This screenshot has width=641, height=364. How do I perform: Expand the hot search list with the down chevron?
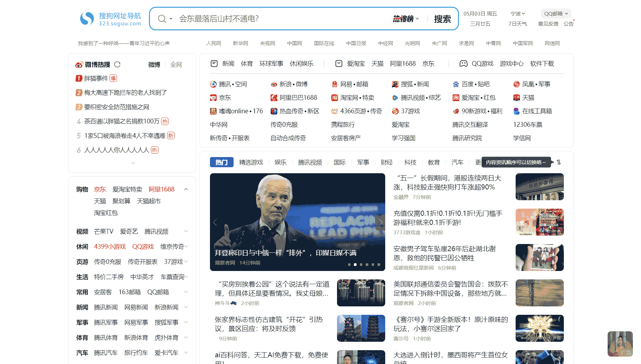point(133,163)
